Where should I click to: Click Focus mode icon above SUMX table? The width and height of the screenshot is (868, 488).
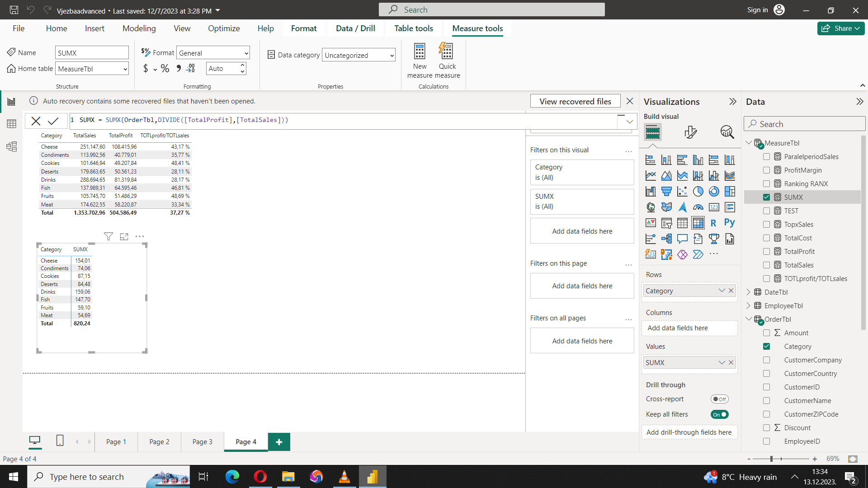(x=124, y=236)
